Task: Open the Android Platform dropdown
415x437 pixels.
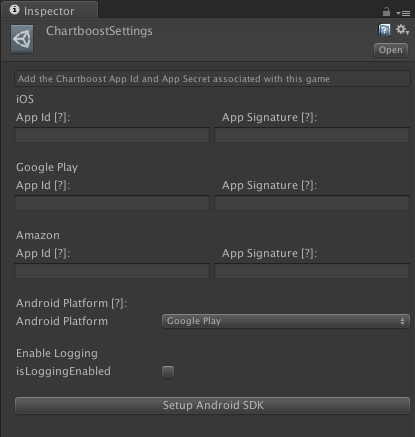Action: (x=286, y=321)
